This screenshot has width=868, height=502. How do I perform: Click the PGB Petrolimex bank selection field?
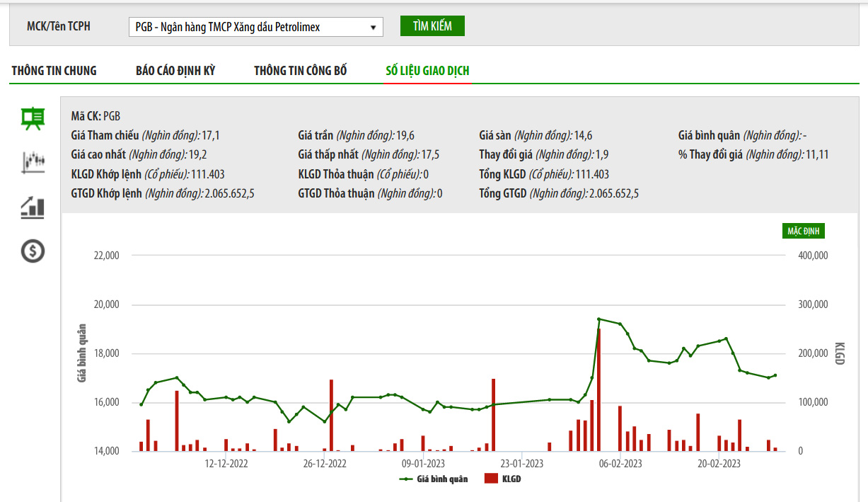pyautogui.click(x=248, y=27)
